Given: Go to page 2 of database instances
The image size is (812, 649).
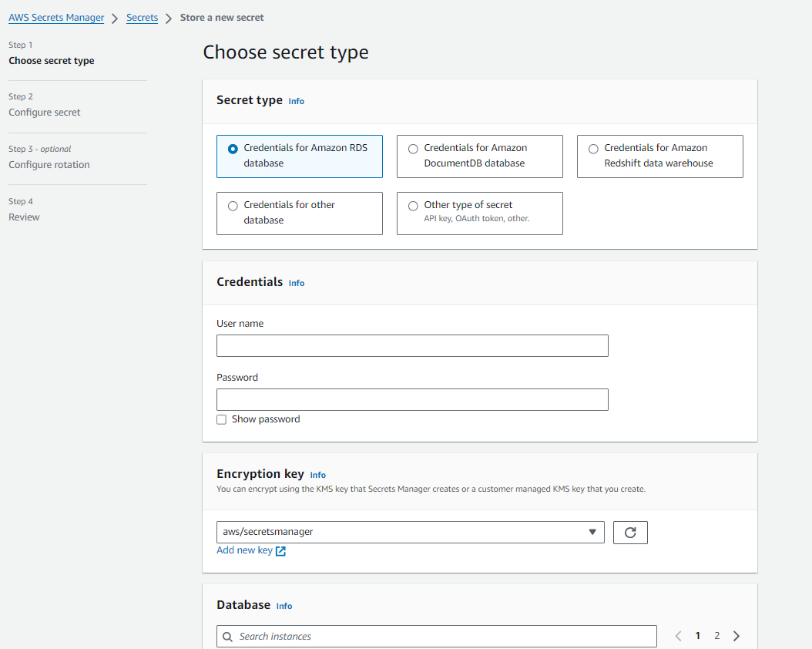Looking at the screenshot, I should coord(716,636).
